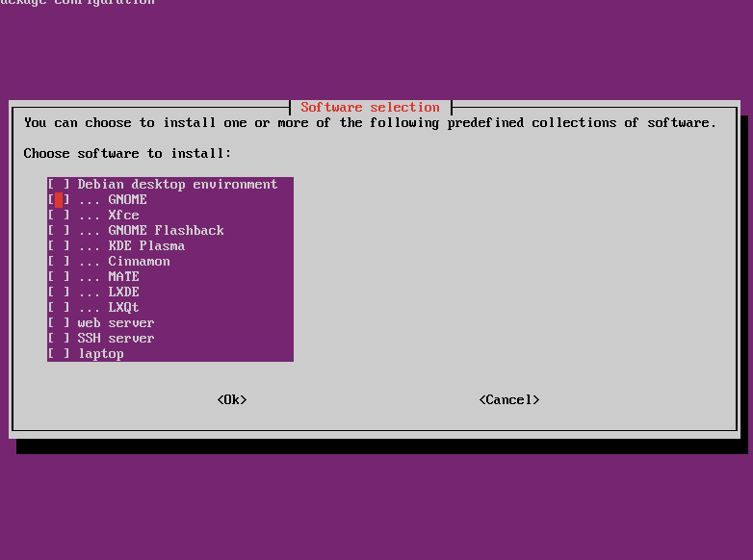
Task: Click the 'Cinnamon' label text
Action: click(x=139, y=261)
